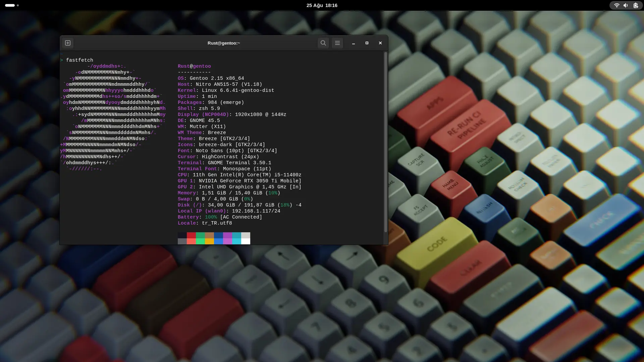Click the "Uptime: 1 min" line
The height and width of the screenshot is (362, 644).
tap(197, 97)
